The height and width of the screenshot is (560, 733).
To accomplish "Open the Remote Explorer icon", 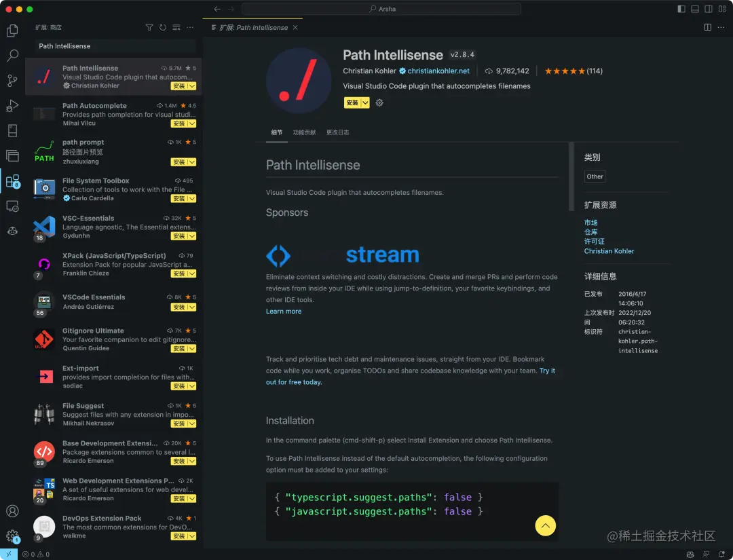I will pyautogui.click(x=13, y=206).
